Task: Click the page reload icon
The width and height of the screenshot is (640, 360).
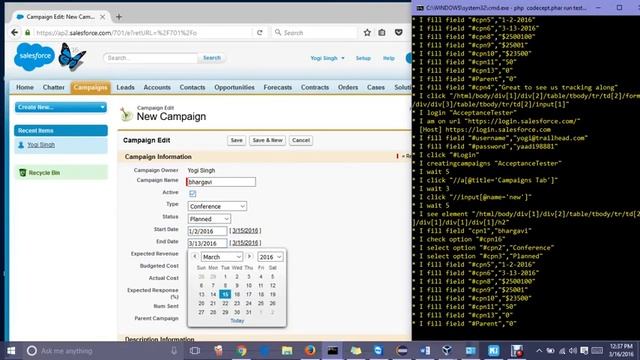Action: coord(260,32)
